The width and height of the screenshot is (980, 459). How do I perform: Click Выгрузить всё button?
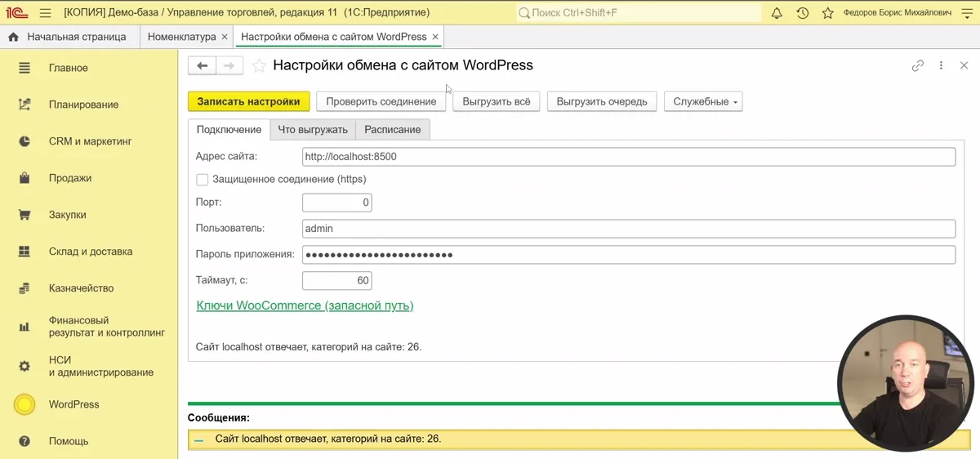click(x=497, y=101)
